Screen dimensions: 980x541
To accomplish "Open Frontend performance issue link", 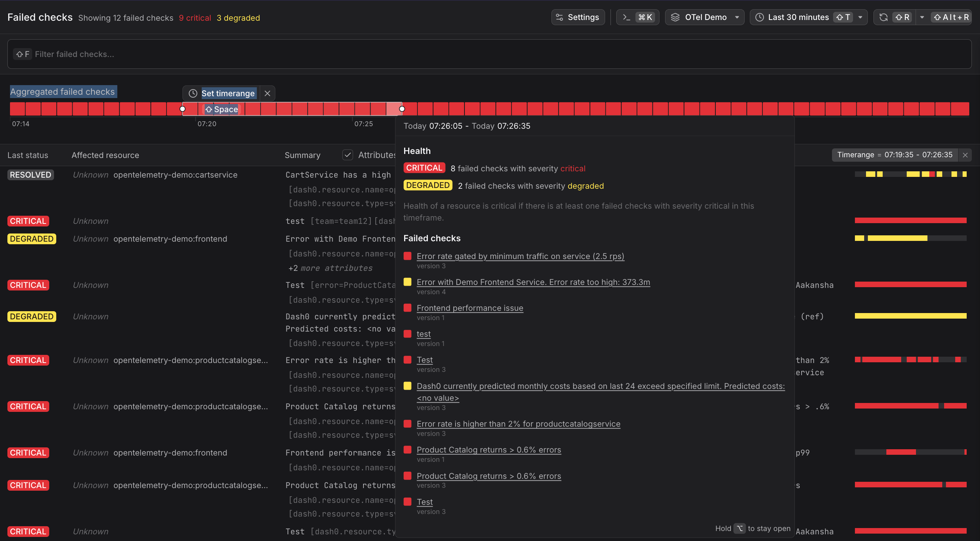I will pos(470,308).
